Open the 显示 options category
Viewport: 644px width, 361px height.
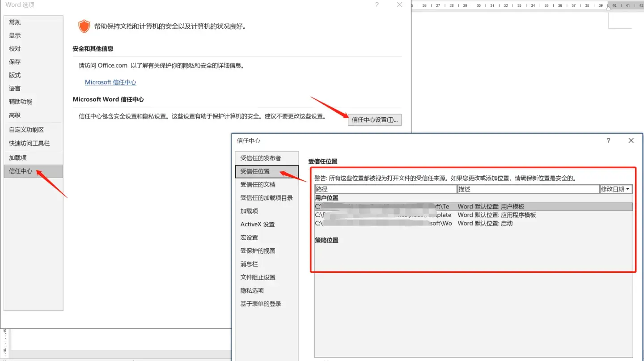click(33, 35)
